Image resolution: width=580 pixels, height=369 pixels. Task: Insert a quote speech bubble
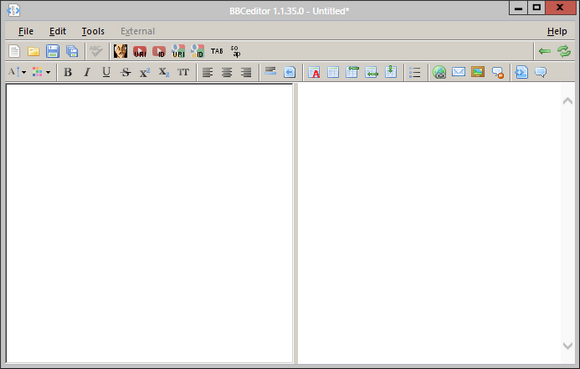pos(541,72)
